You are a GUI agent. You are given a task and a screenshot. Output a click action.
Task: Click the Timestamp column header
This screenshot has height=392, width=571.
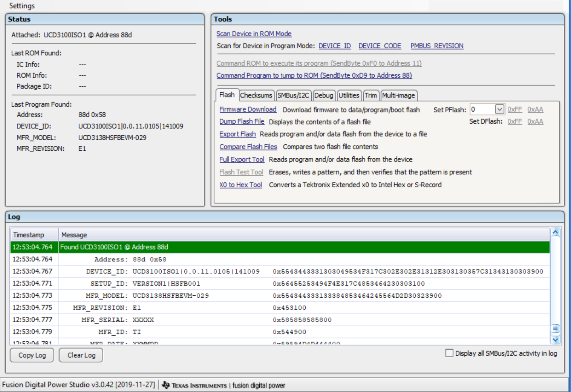(x=34, y=235)
